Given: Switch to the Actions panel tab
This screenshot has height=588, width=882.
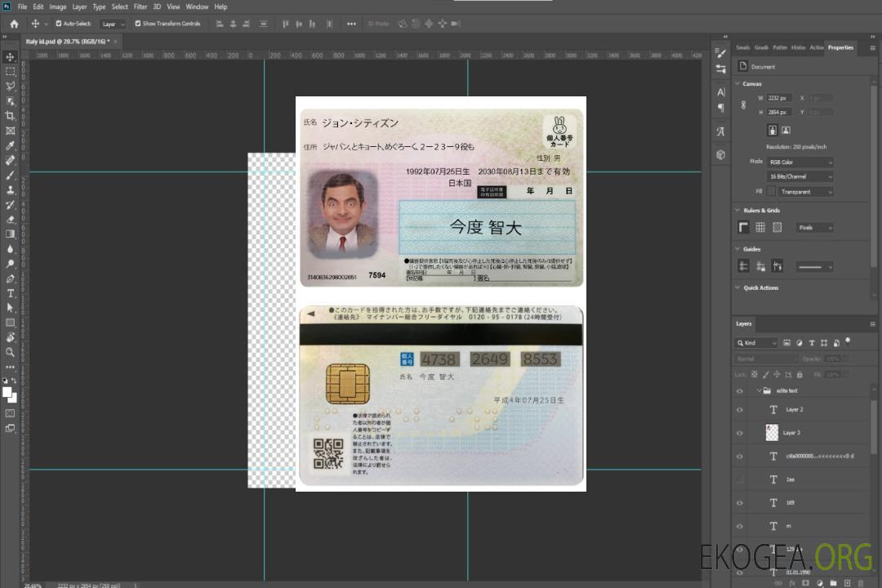Looking at the screenshot, I should point(816,47).
